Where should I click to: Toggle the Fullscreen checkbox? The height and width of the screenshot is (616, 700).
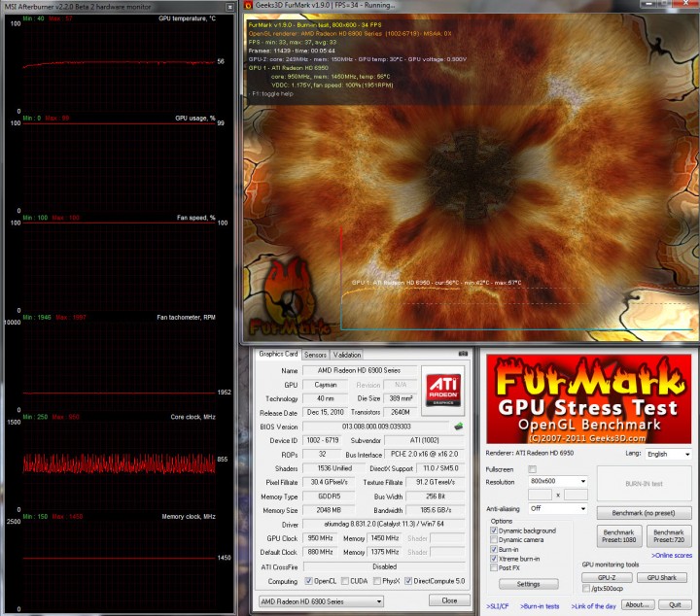point(532,469)
